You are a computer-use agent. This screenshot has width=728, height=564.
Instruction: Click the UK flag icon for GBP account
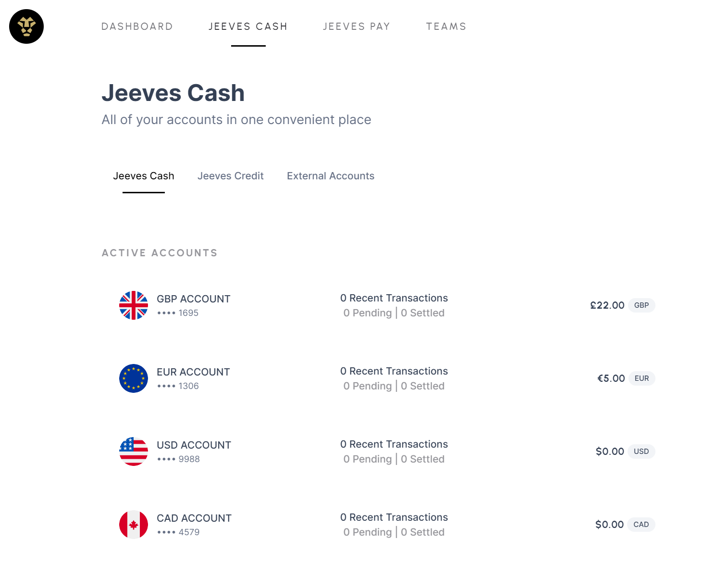[134, 305]
